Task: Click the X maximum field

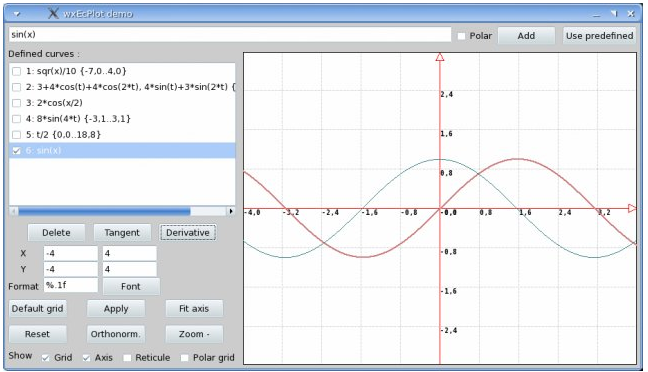Action: click(130, 253)
